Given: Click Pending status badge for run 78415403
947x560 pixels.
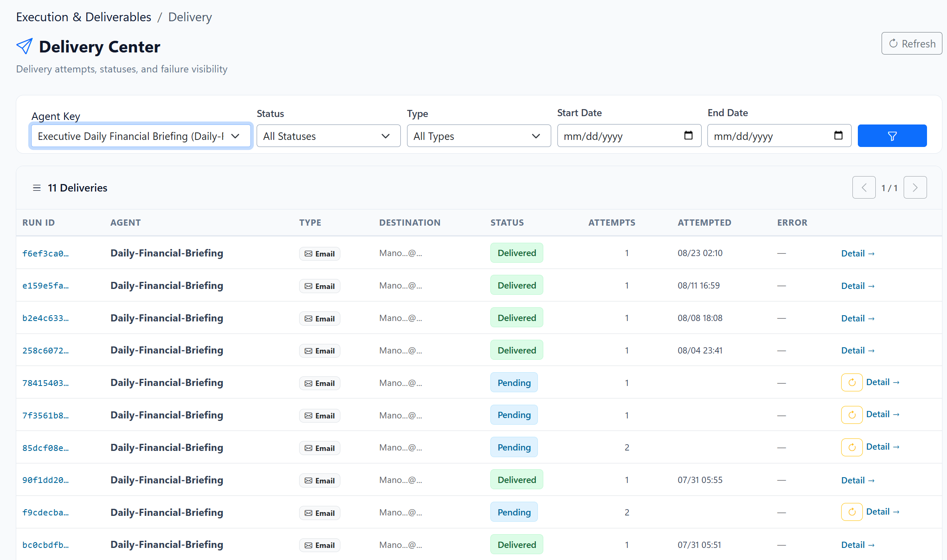Looking at the screenshot, I should click(514, 383).
